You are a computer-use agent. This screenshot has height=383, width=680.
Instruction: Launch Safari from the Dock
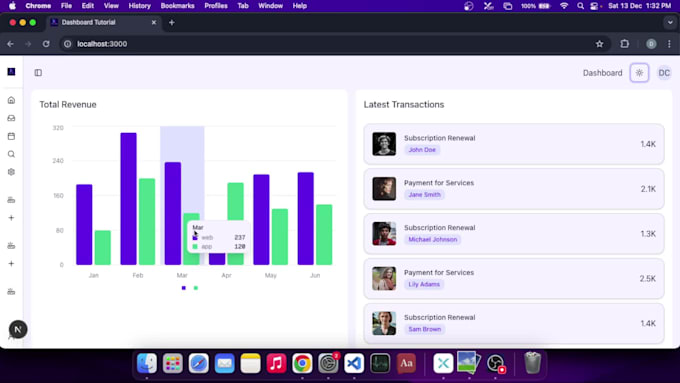pos(199,363)
